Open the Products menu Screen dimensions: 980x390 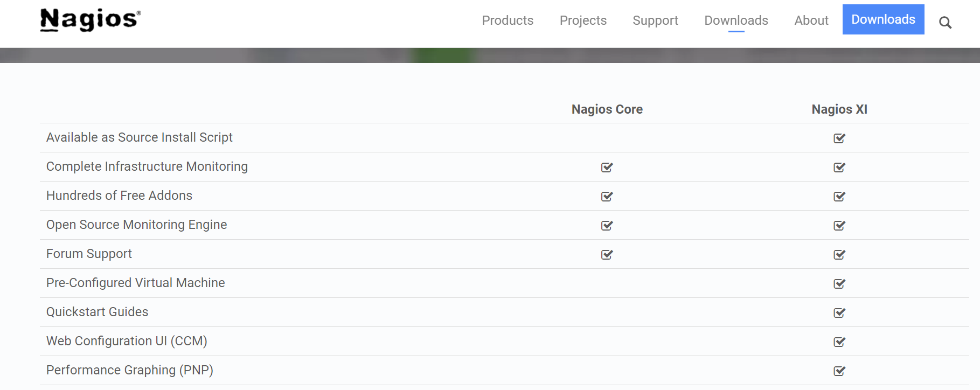click(508, 20)
